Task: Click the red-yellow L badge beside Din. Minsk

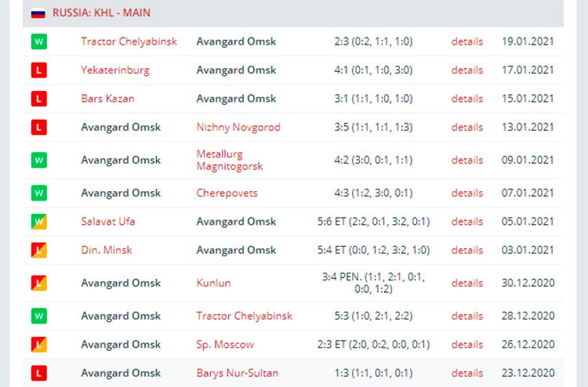Action: coord(39,250)
